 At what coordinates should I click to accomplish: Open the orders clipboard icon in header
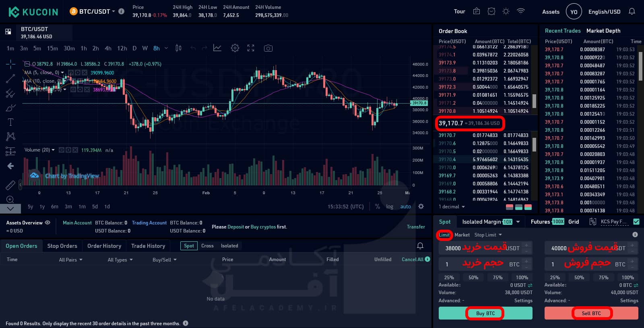point(477,11)
